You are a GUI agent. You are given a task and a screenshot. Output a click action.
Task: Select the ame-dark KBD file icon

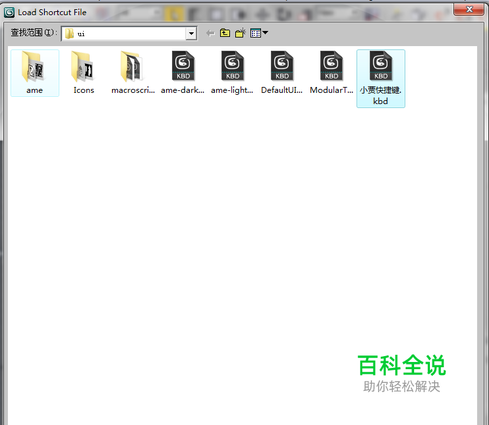click(183, 66)
